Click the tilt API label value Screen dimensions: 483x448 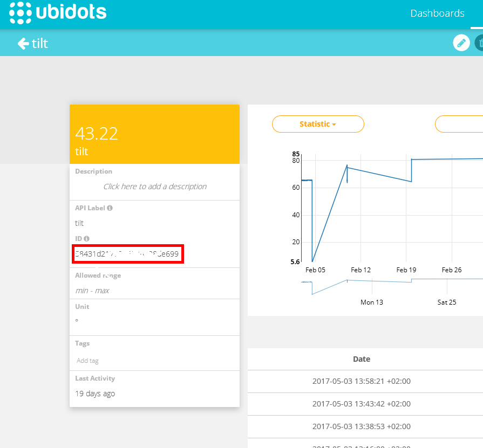[79, 223]
